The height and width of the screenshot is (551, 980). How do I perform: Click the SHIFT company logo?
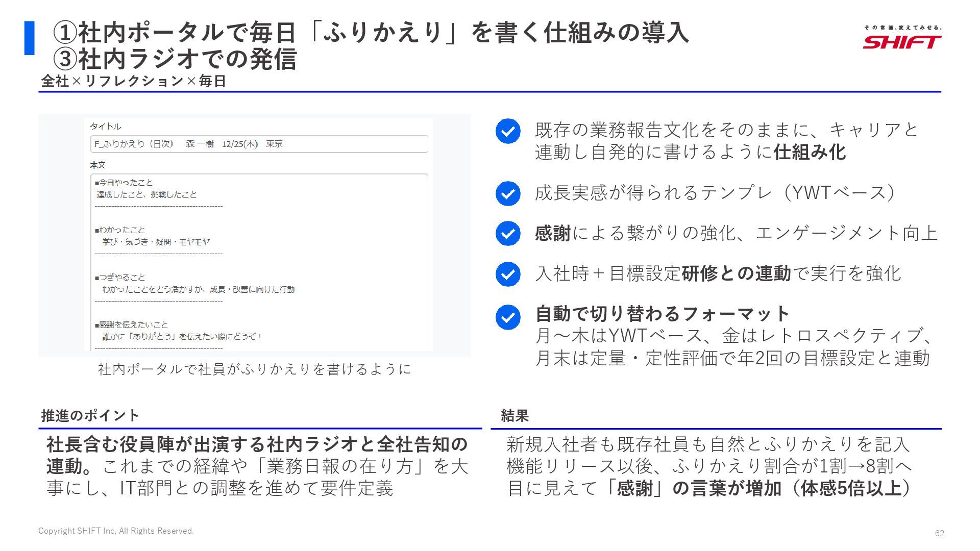(x=902, y=41)
